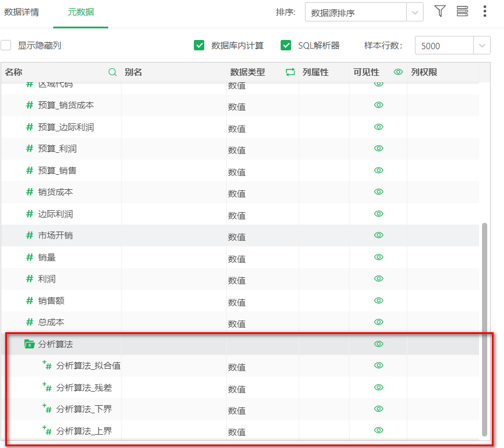Toggle visibility eye for 预算_销货成本
The width and height of the screenshot is (504, 448).
[378, 105]
